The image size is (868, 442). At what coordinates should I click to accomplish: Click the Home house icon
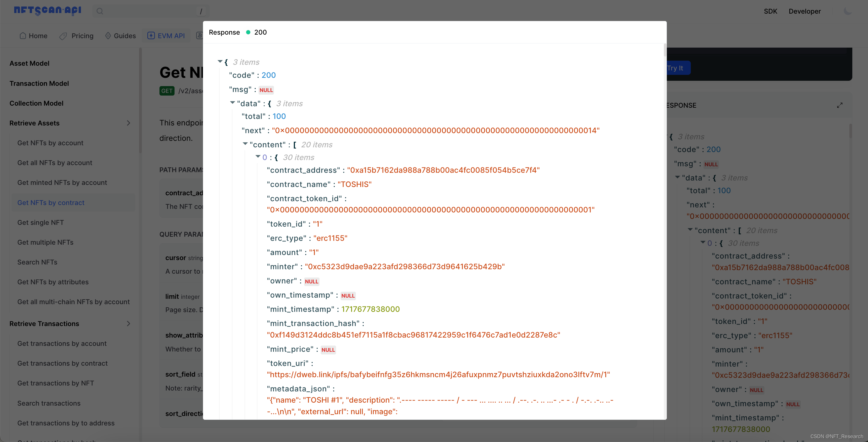click(x=23, y=36)
